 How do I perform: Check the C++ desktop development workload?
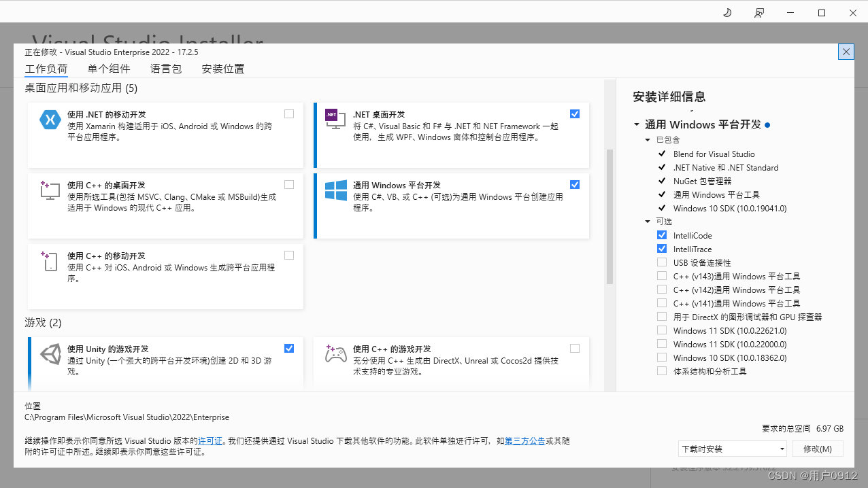coord(289,185)
